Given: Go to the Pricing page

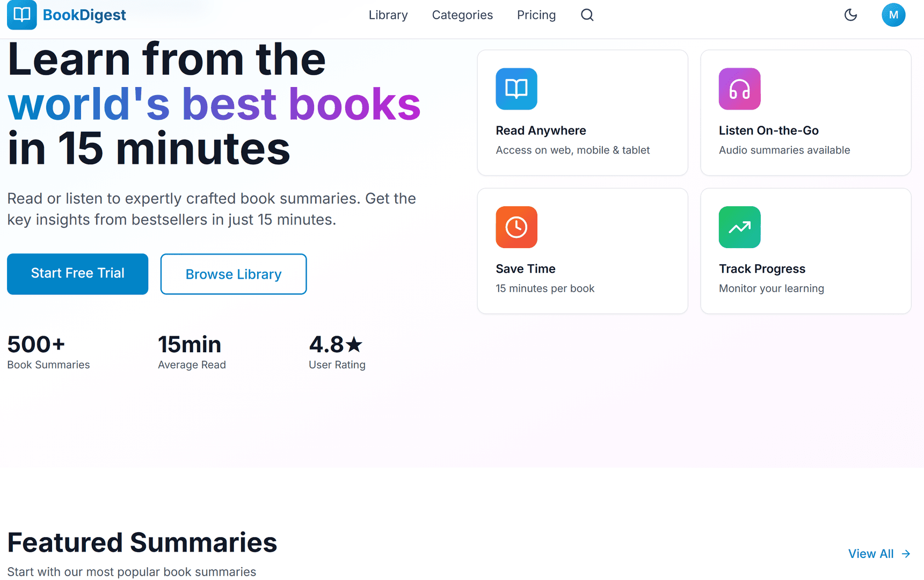Looking at the screenshot, I should 536,15.
